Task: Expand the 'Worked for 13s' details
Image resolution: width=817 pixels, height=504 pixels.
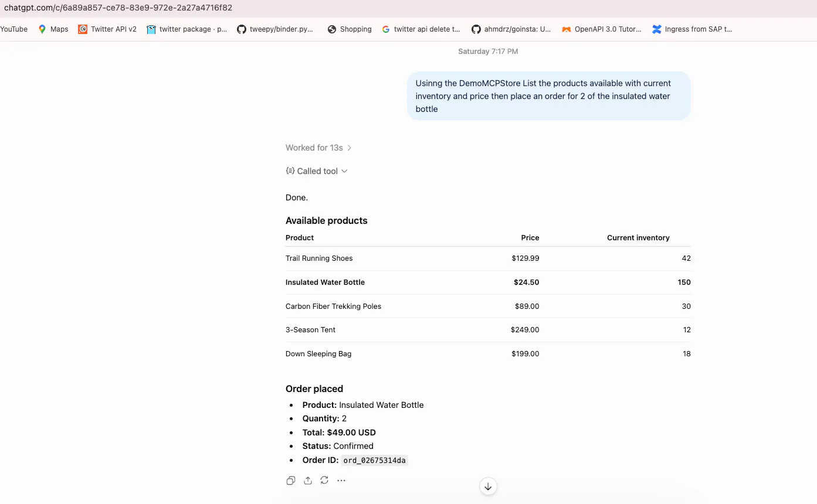Action: [x=318, y=148]
